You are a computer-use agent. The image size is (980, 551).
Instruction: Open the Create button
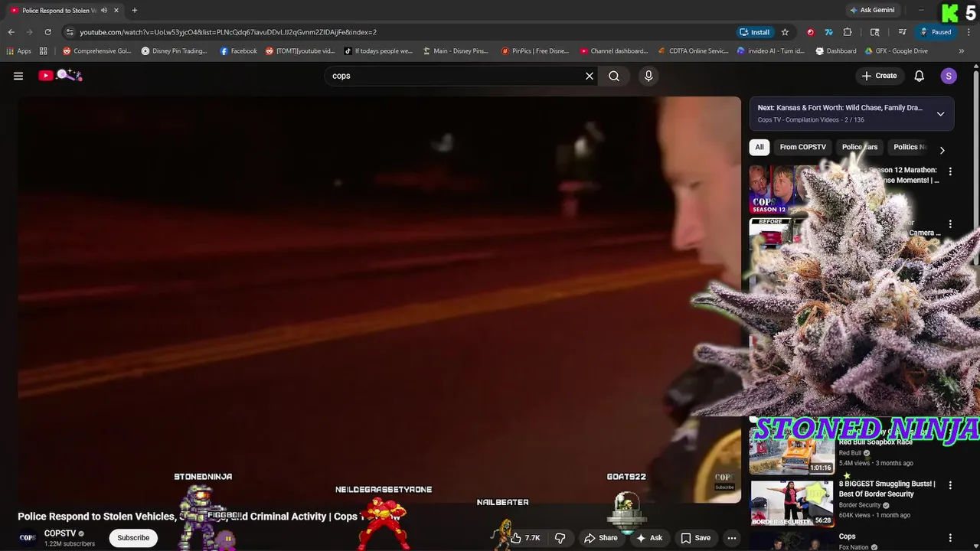879,76
